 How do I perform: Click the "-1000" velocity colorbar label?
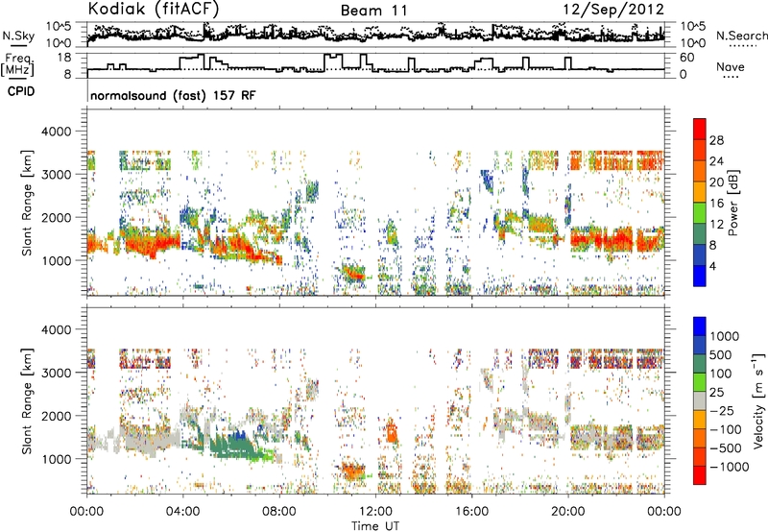click(x=730, y=467)
